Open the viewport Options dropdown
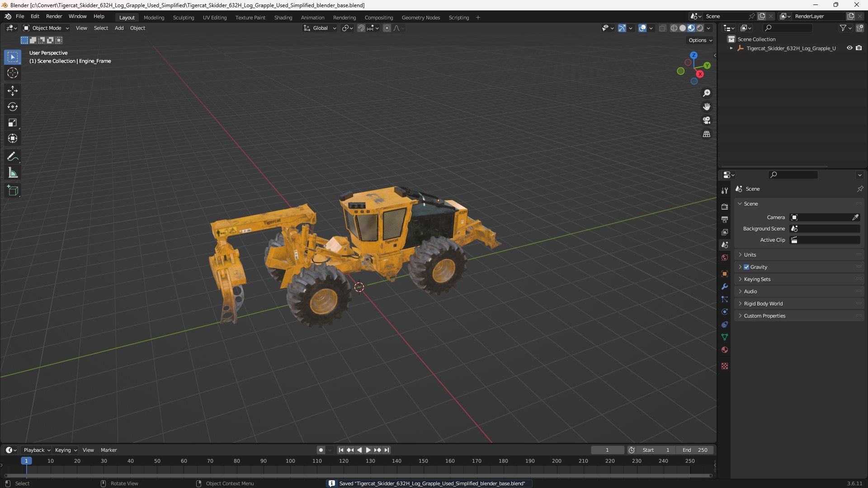Screen dimensions: 868x488 pos(700,40)
